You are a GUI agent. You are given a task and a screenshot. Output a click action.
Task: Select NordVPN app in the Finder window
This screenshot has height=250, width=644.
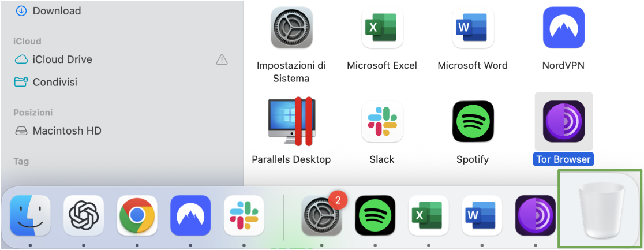(563, 28)
